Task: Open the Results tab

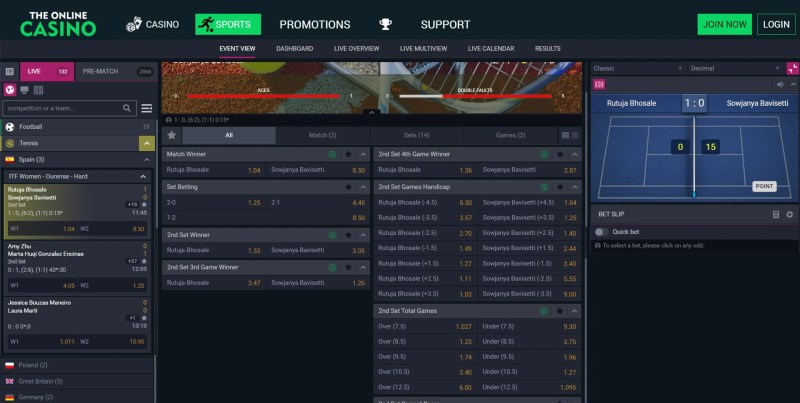Action: [x=547, y=48]
